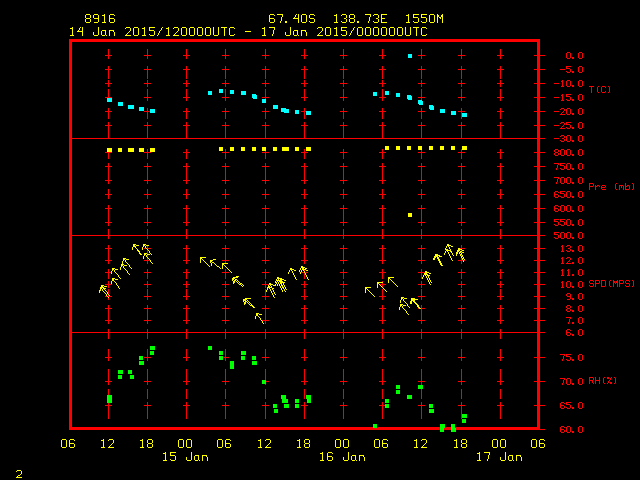Click the "11.0" wind speed tick label

(x=571, y=273)
